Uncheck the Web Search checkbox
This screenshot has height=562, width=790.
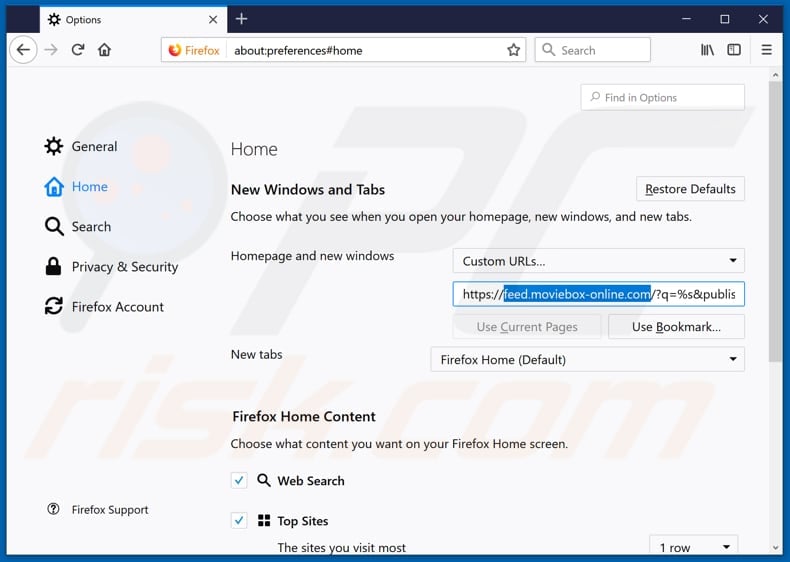coord(239,480)
